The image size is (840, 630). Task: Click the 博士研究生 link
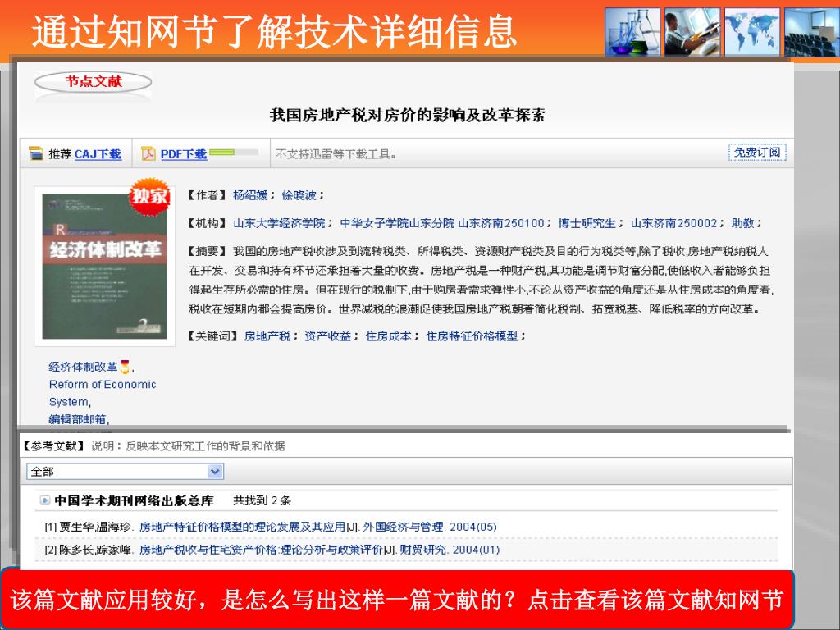tap(587, 223)
